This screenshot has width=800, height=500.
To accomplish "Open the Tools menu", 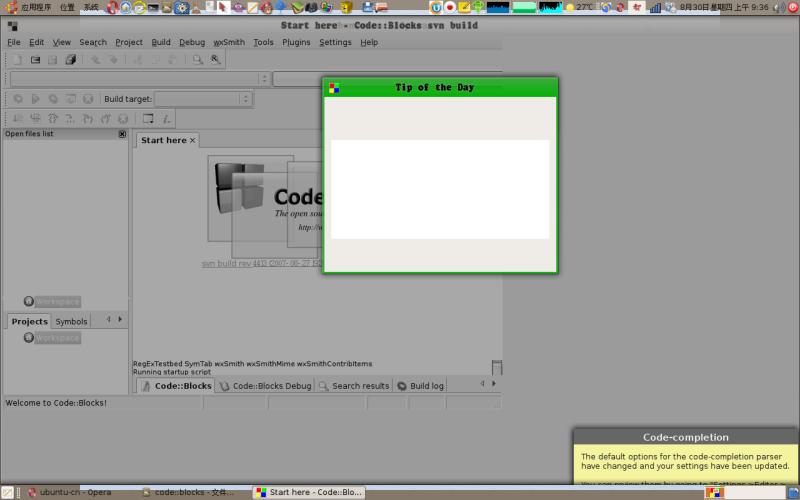I will click(263, 42).
